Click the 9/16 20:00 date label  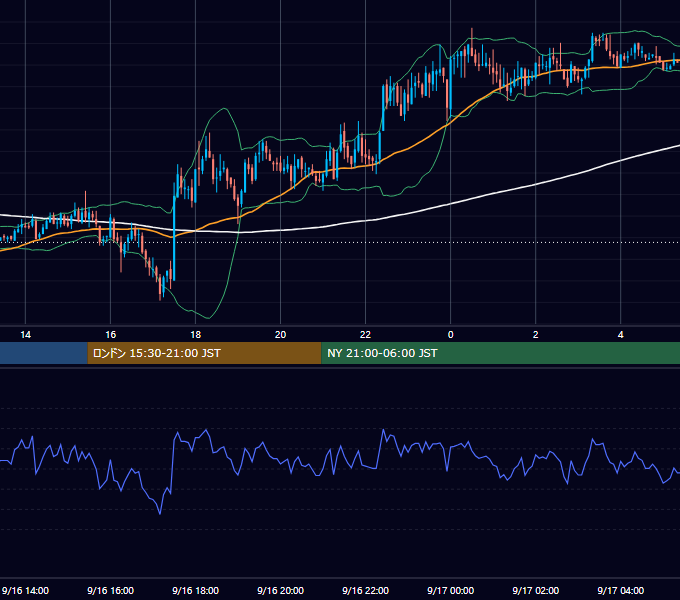click(x=281, y=590)
